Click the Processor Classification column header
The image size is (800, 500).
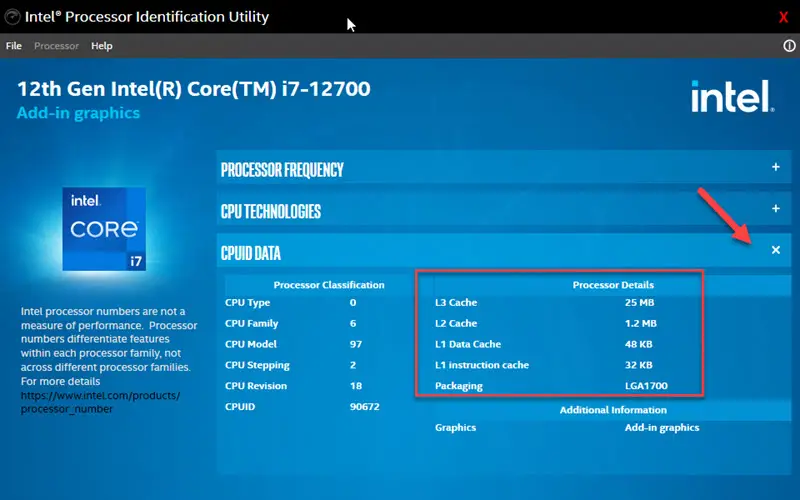coord(329,285)
